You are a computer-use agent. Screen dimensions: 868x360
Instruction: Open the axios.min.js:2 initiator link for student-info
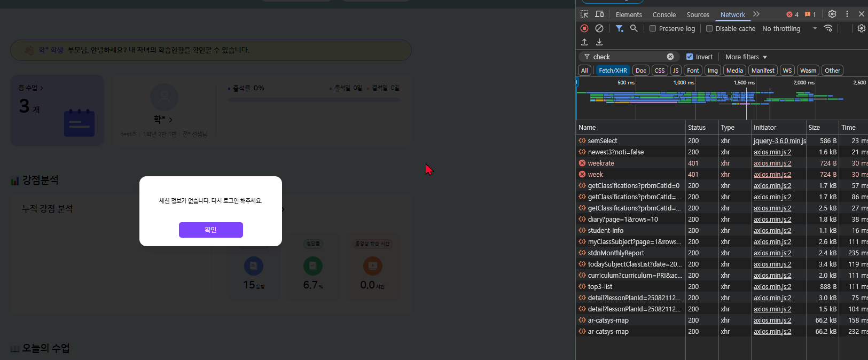[x=772, y=230]
